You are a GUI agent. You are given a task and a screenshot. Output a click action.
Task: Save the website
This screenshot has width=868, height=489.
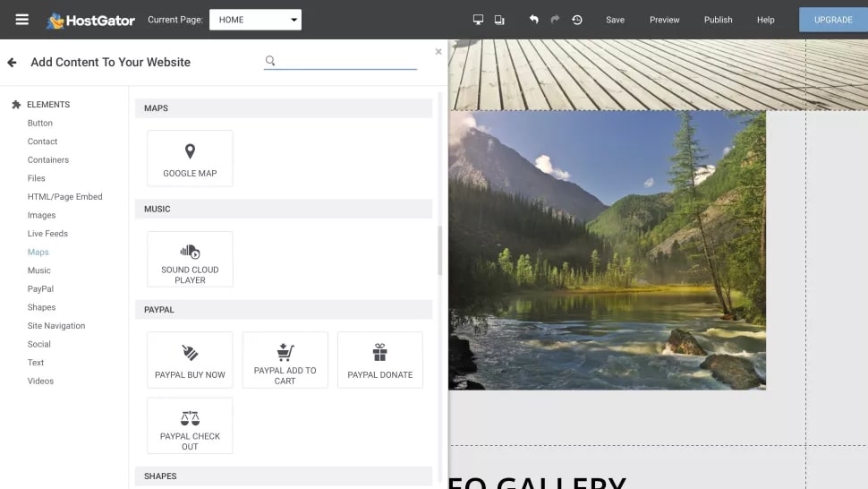(615, 20)
